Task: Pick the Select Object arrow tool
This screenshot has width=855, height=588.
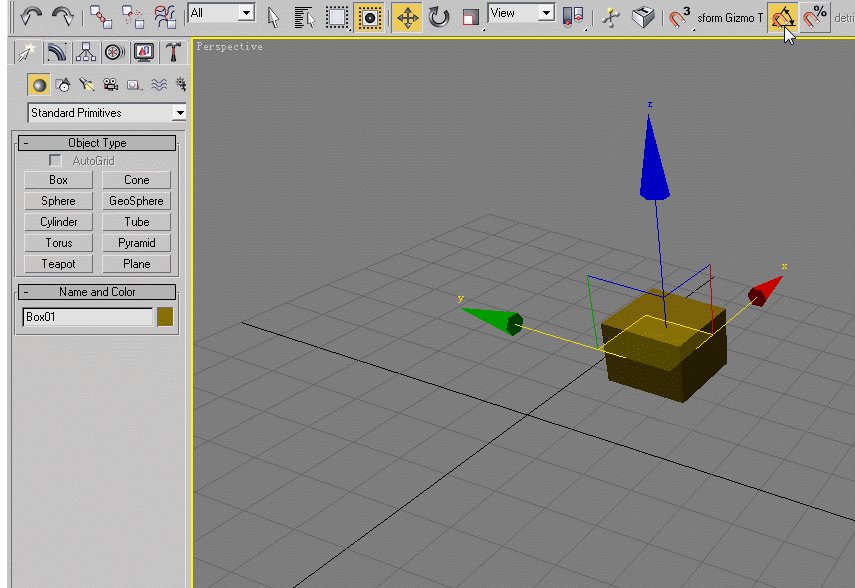Action: 273,17
